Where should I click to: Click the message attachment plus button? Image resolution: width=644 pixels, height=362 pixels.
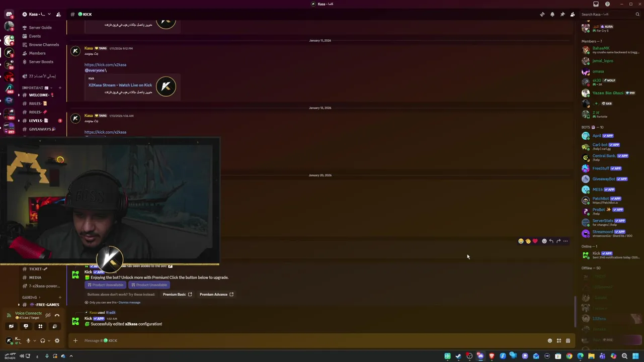75,340
